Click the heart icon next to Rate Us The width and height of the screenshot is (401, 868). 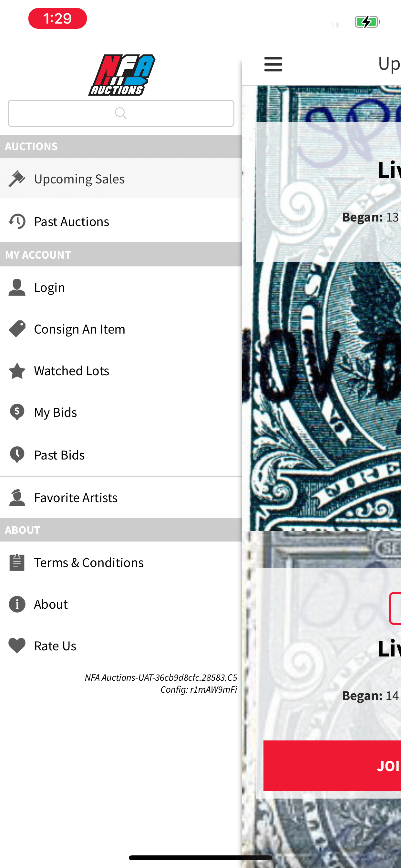(x=17, y=646)
